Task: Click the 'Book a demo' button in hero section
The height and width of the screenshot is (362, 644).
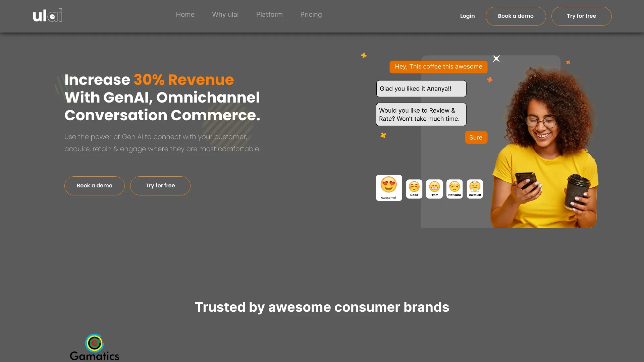Action: point(94,185)
